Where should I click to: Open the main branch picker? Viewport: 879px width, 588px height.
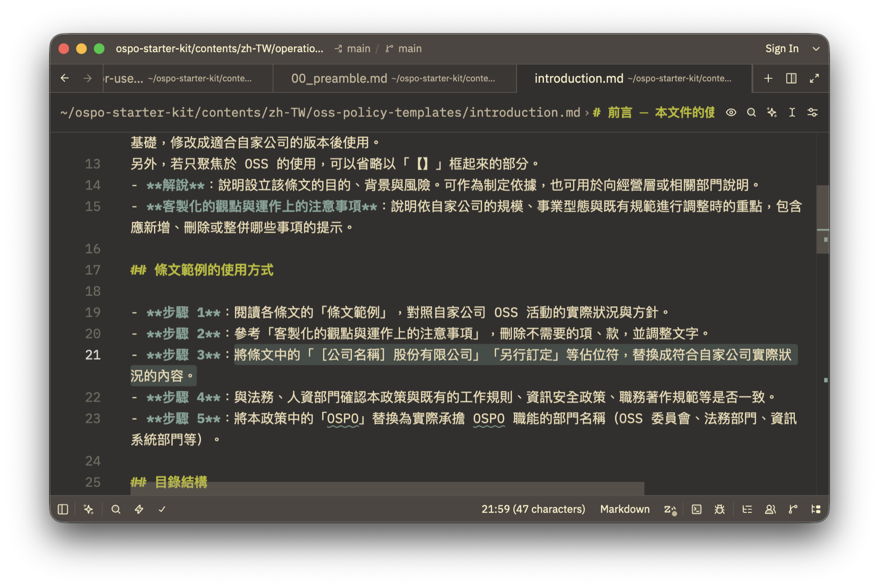(x=403, y=48)
